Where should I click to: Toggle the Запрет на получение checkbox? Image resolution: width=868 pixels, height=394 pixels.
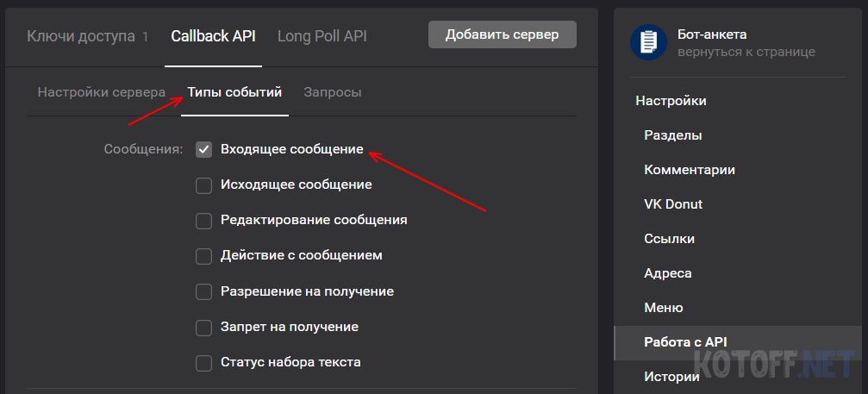tap(203, 327)
